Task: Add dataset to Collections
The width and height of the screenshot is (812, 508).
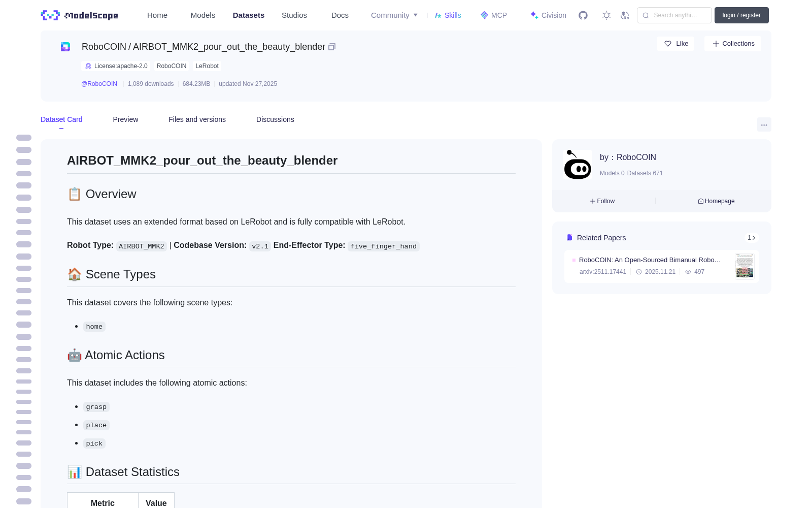Action: click(733, 44)
